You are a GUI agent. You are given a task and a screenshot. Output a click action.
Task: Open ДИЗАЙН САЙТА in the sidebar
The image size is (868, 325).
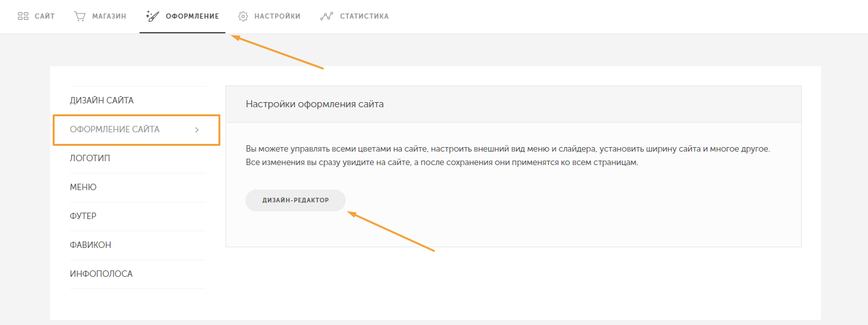(x=137, y=100)
